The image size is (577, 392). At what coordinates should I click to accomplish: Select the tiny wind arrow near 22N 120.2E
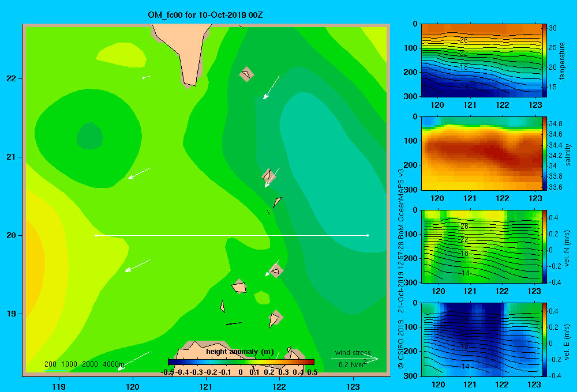click(146, 77)
